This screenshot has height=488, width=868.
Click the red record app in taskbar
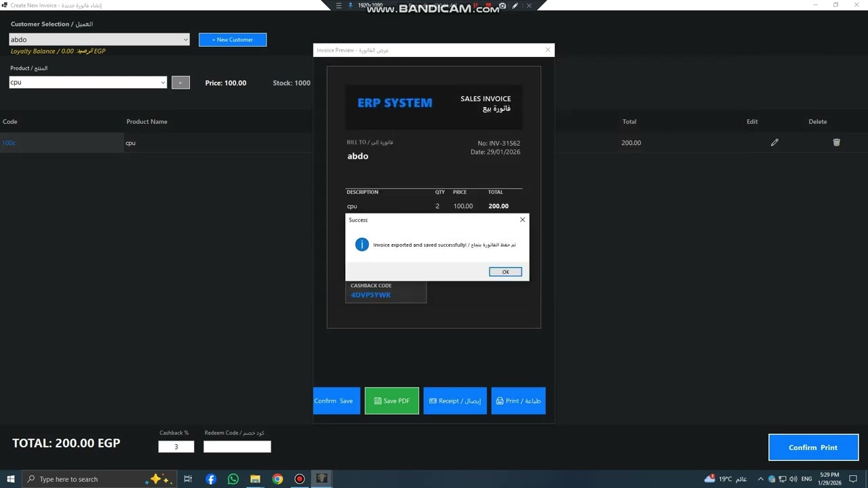tap(300, 479)
